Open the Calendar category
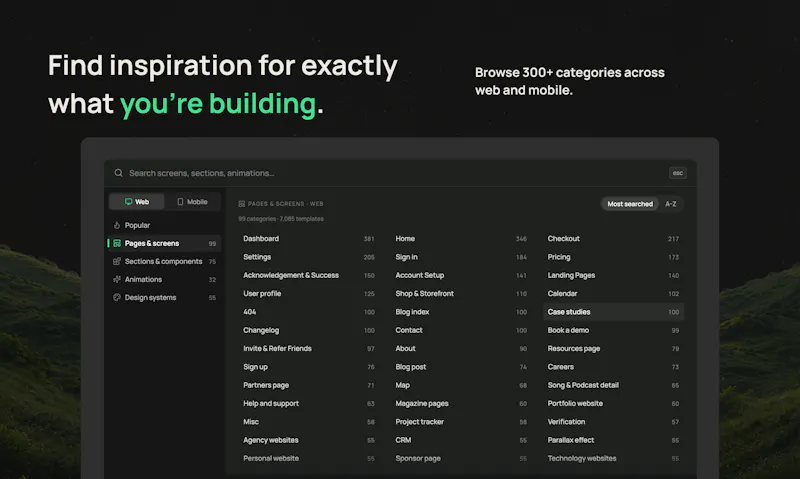Image resolution: width=800 pixels, height=479 pixels. coord(613,294)
